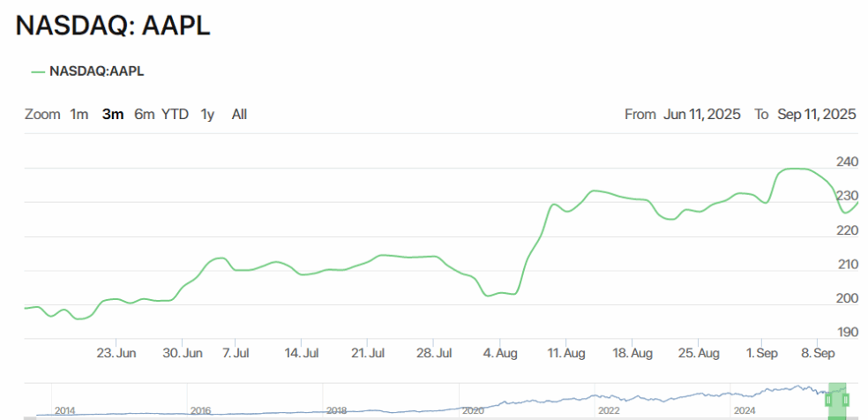
Task: Click the 7. Jul axis label
Action: pyautogui.click(x=235, y=353)
